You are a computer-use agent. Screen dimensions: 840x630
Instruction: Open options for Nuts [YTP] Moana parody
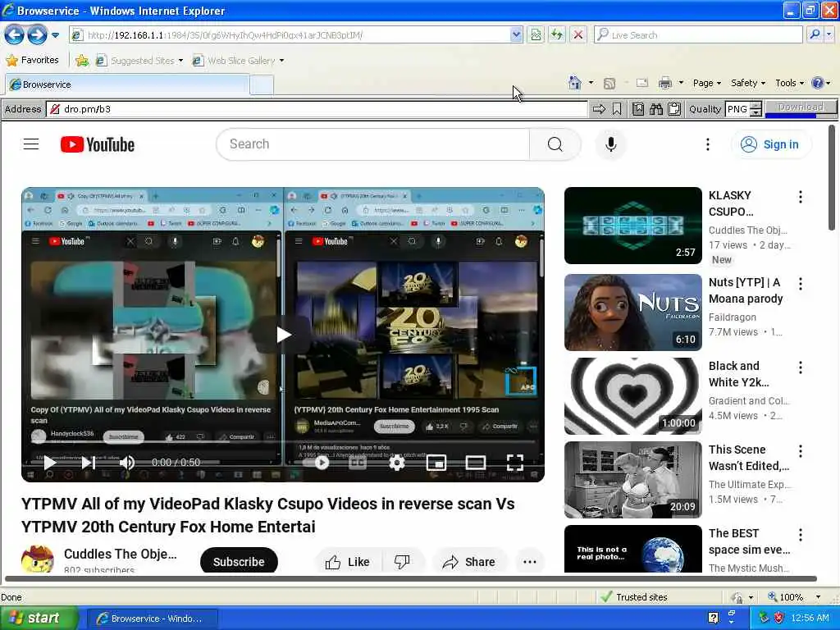[x=801, y=283]
